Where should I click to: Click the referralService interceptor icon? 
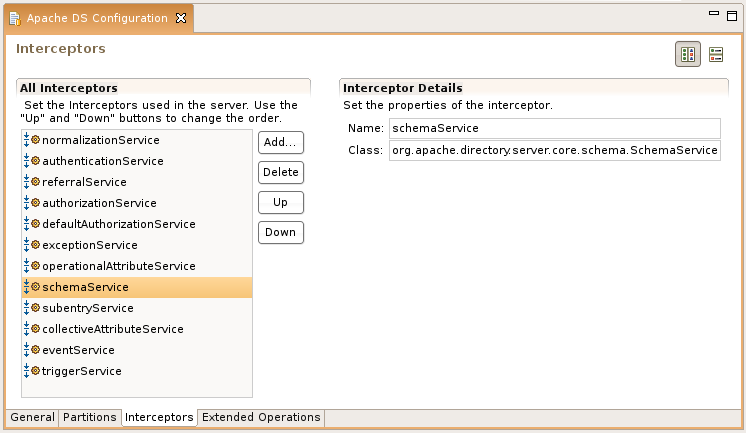[x=31, y=182]
